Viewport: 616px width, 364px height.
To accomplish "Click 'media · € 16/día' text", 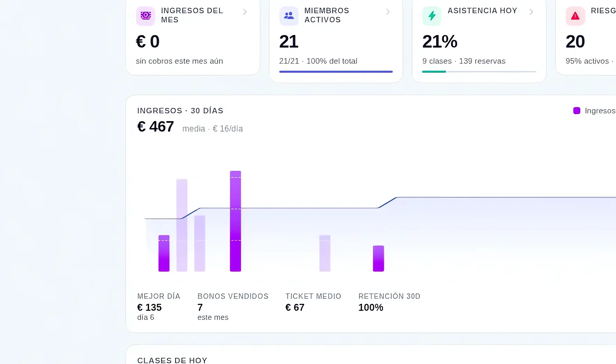I will pos(212,128).
